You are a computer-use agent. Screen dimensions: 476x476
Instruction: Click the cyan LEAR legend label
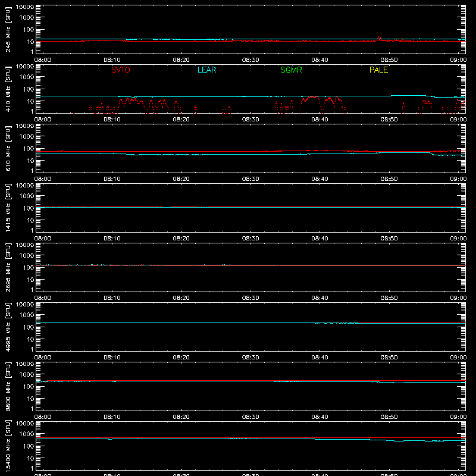tap(206, 70)
